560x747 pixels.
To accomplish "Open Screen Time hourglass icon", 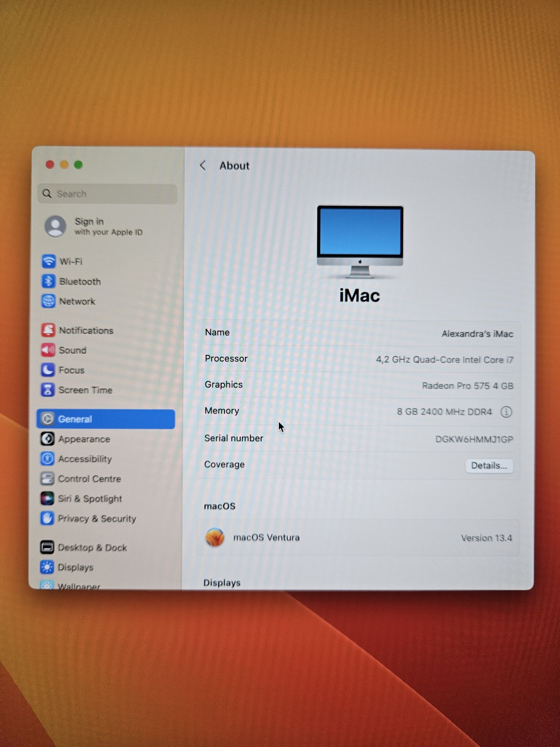I will click(48, 390).
